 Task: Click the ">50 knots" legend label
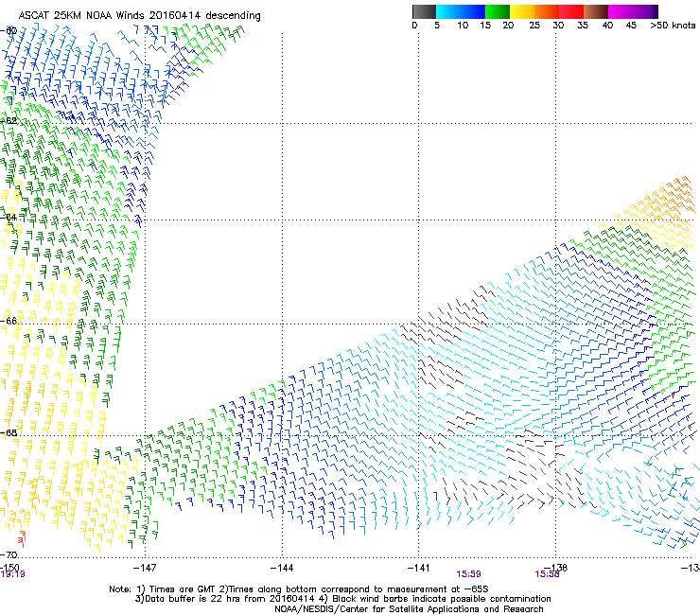click(x=673, y=26)
